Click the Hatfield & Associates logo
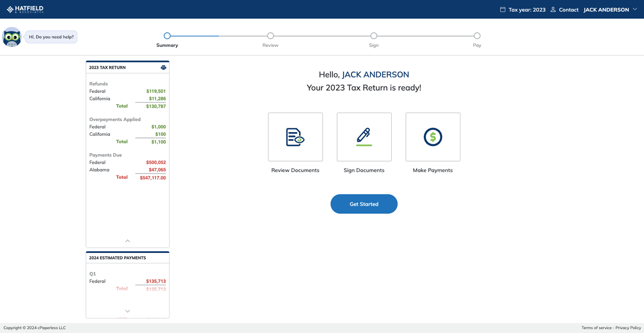Image resolution: width=644 pixels, height=333 pixels. tap(25, 9)
